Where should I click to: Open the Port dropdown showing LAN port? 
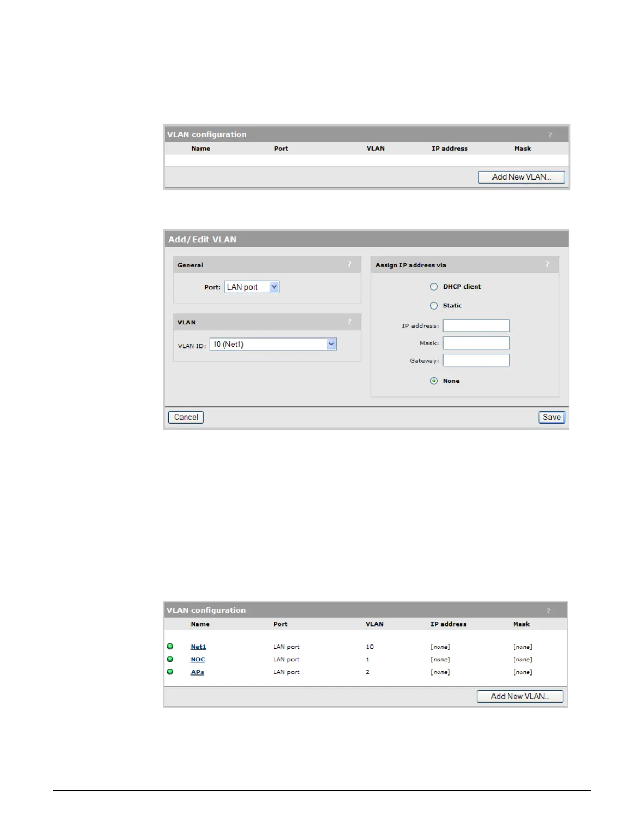pyautogui.click(x=252, y=287)
